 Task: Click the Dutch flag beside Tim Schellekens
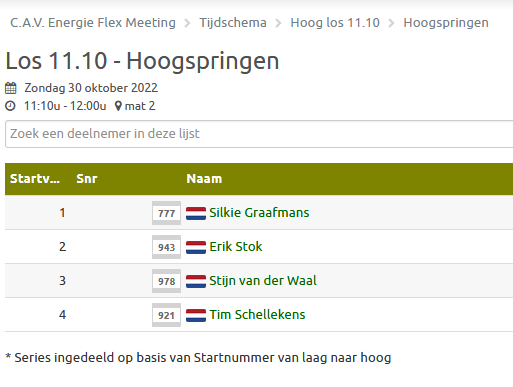[196, 315]
